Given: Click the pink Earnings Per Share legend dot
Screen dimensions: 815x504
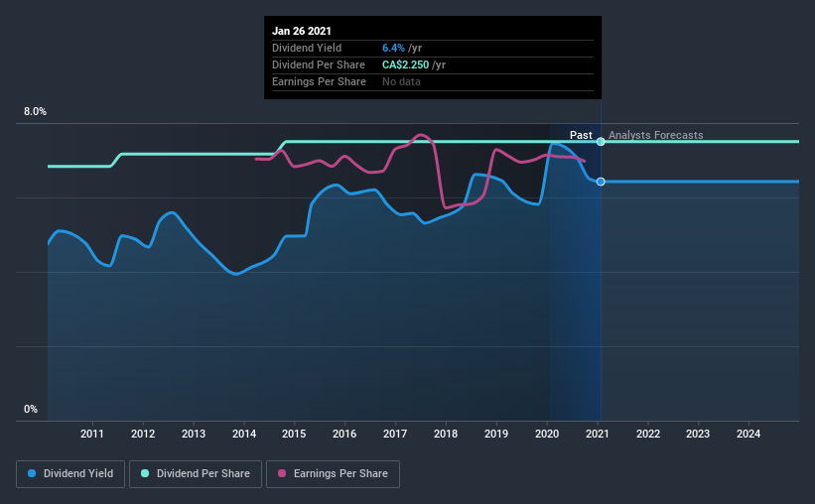Looking at the screenshot, I should (282, 473).
